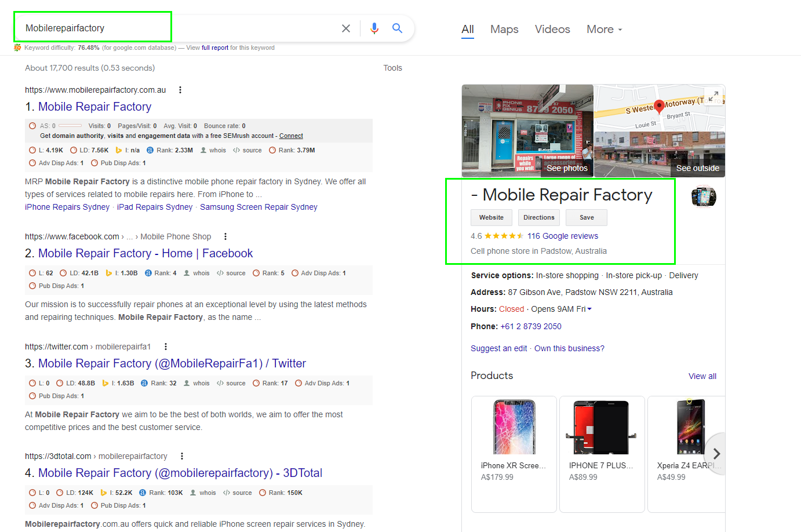Clear the search box with the X icon
Image resolution: width=801 pixels, height=532 pixels.
346,28
